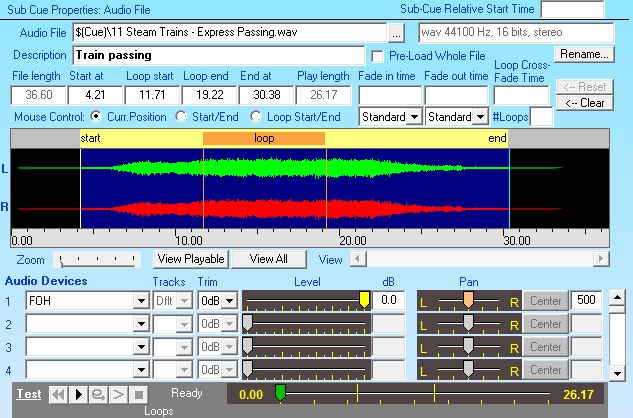633x418 pixels.
Task: Click the file format info 'wav 44100 Hz, 16 bits, stereo'
Action: pos(516,33)
